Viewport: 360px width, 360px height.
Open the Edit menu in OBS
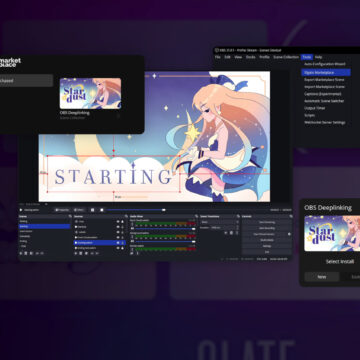click(227, 57)
